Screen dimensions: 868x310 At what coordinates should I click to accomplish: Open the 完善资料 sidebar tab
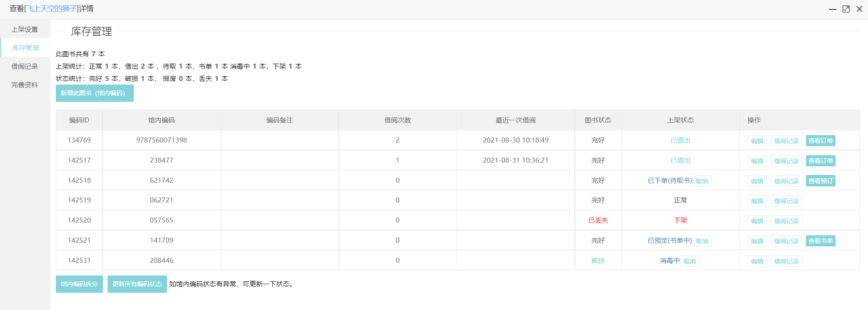[25, 85]
